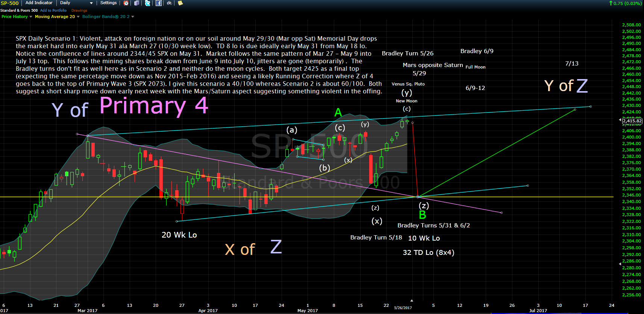This screenshot has height=314, width=644.
Task: Share the chart on Twitter
Action: pos(148,3)
